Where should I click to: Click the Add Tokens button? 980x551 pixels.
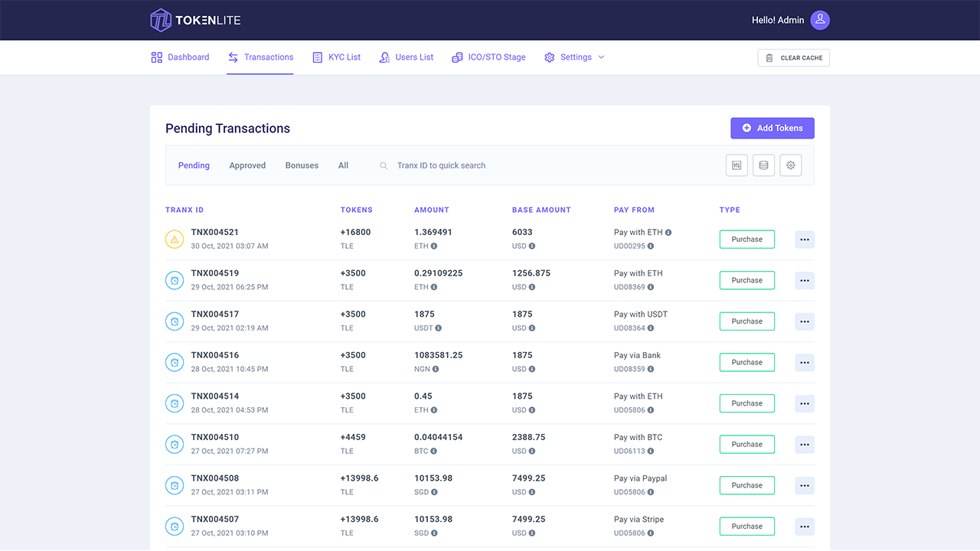[x=772, y=128]
